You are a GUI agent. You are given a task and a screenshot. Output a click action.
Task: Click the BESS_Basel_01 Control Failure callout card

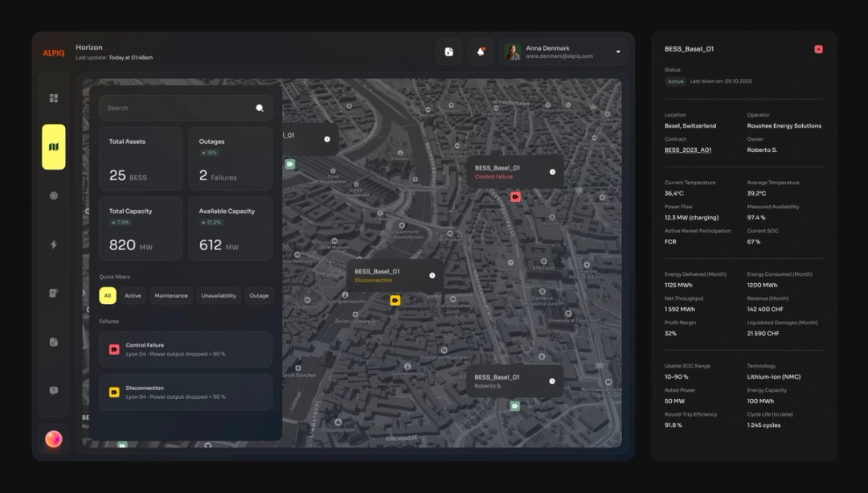tap(515, 172)
